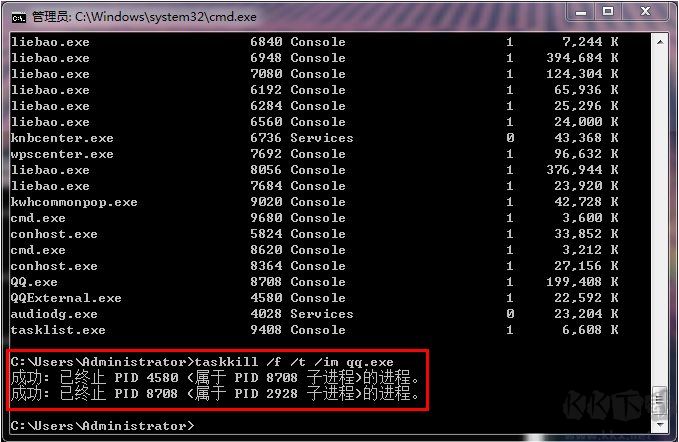Click memory value 199,408 K

582,282
